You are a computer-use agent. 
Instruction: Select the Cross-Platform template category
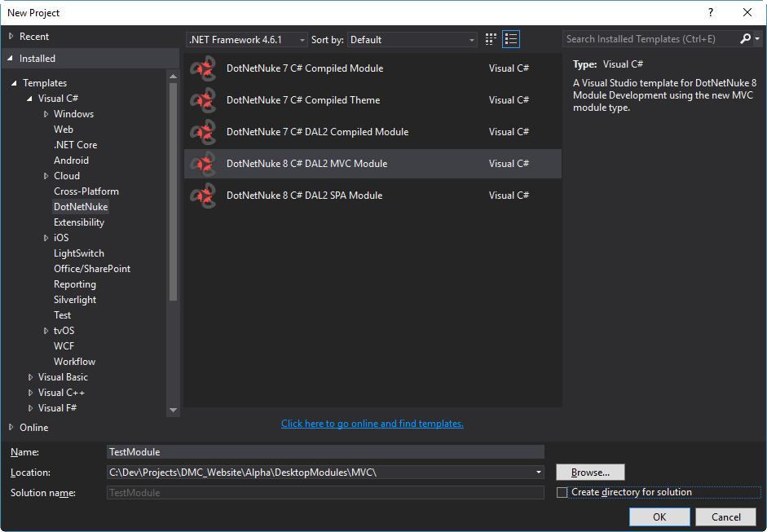pyautogui.click(x=86, y=191)
